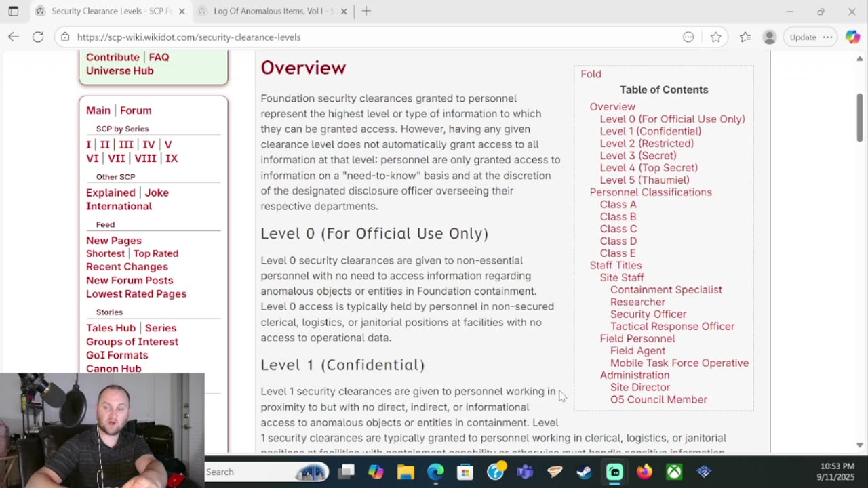Go to Tales Hub
868x488 pixels.
[111, 328]
